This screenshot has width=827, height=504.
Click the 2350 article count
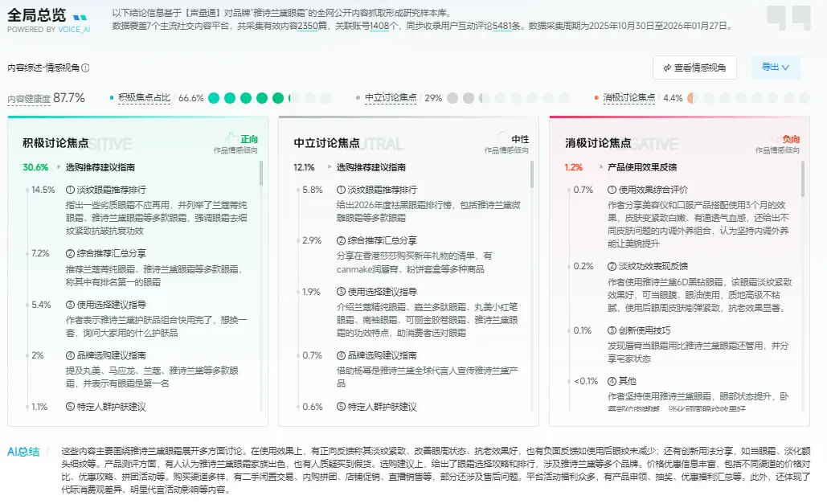click(x=308, y=26)
